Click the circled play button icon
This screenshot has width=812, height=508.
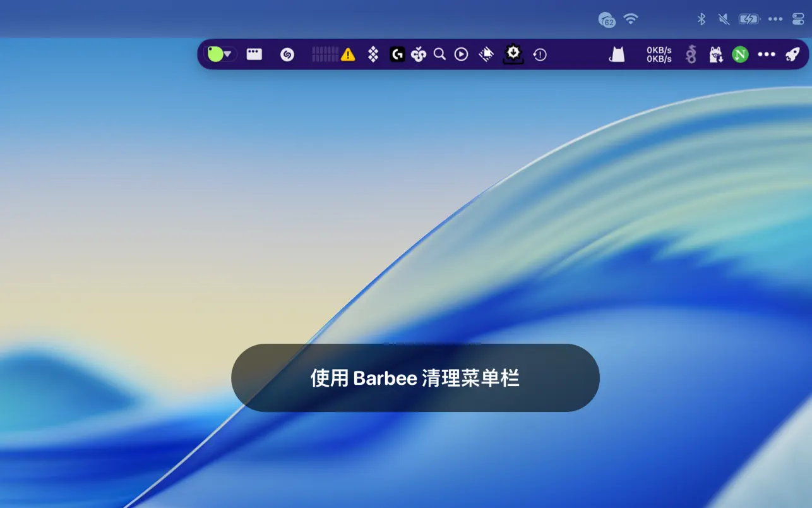pyautogui.click(x=462, y=54)
